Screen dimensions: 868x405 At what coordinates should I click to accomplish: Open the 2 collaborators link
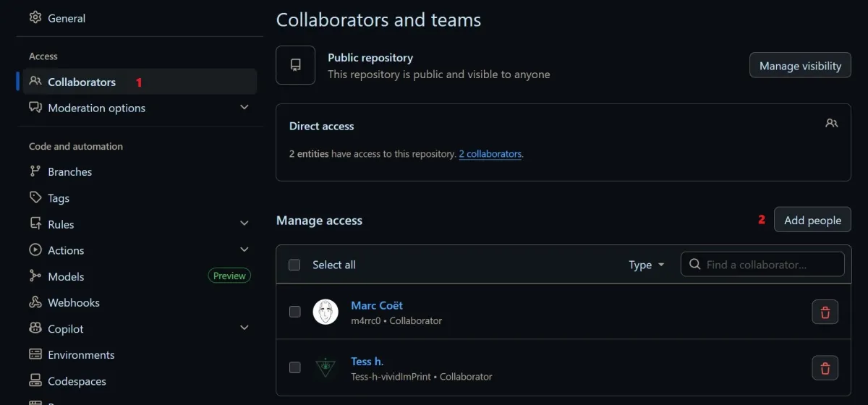490,154
